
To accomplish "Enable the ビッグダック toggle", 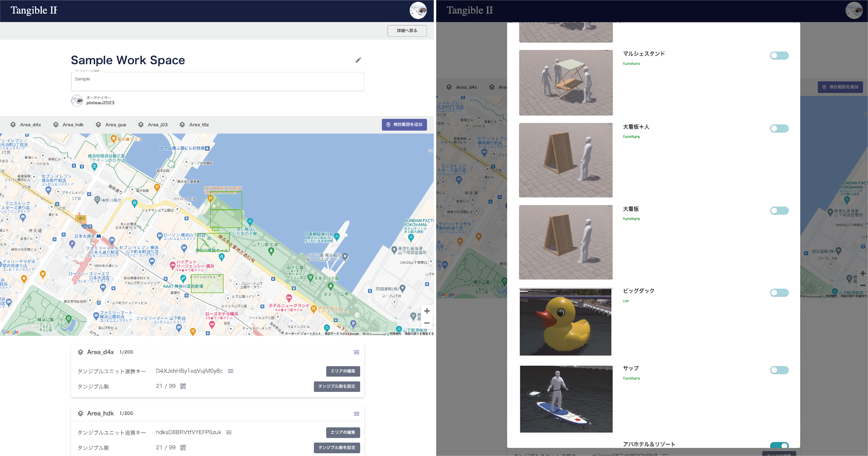I will pos(779,292).
